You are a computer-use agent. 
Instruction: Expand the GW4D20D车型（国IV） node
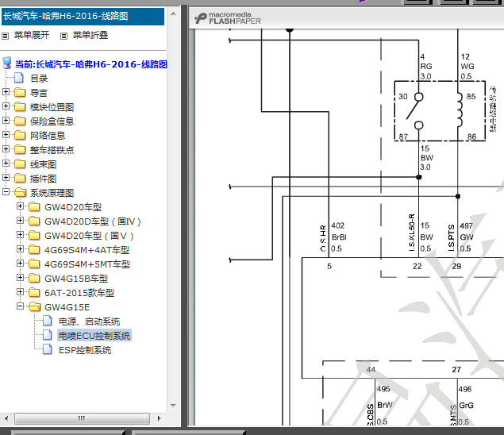[x=20, y=220]
